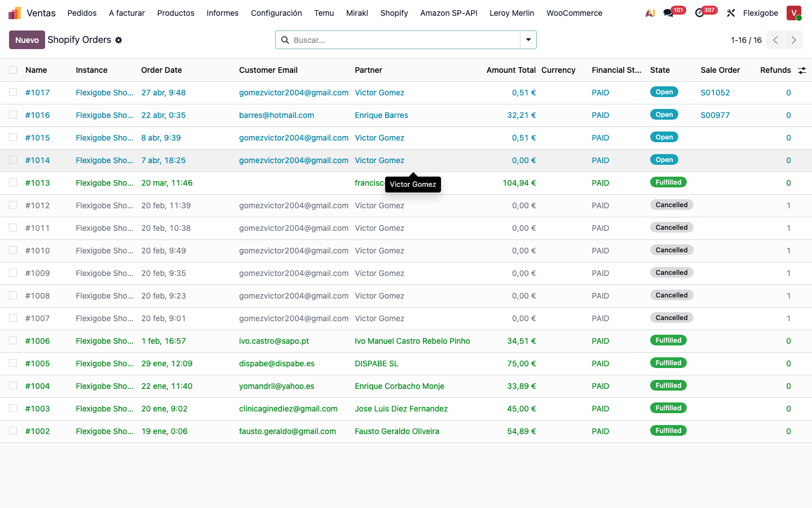The height and width of the screenshot is (508, 812).
Task: Click email clinicaginediez@gmail.com
Action: [288, 409]
